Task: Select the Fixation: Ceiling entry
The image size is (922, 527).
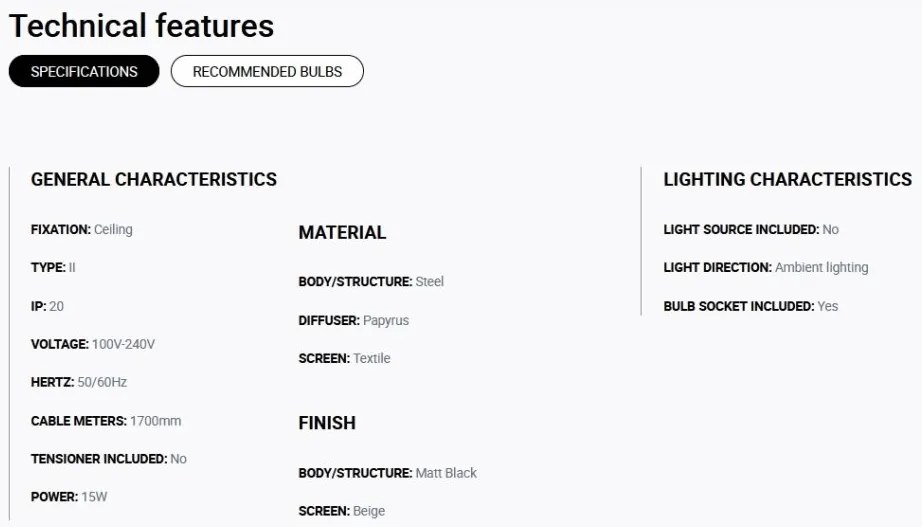Action: (82, 229)
